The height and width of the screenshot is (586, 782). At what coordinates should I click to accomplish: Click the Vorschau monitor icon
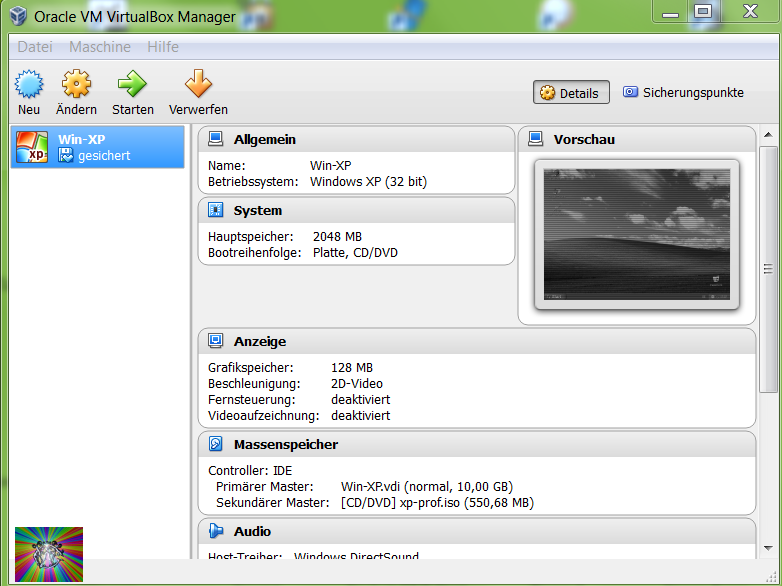click(536, 139)
